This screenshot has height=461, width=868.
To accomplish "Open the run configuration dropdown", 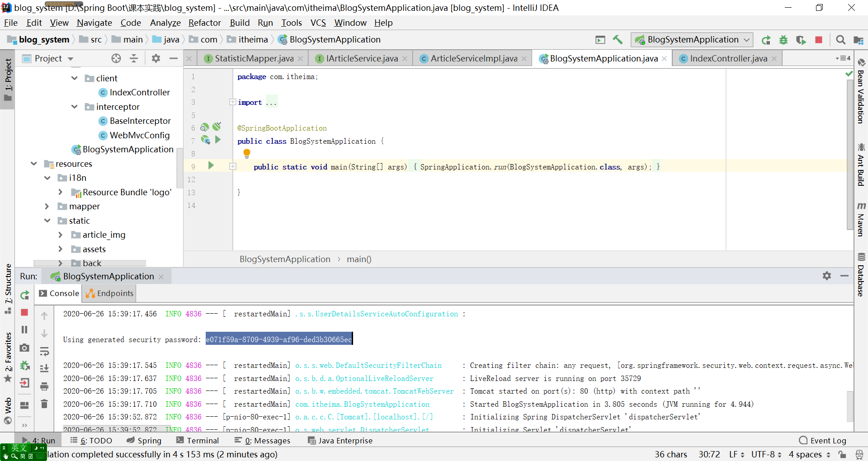I will 692,40.
